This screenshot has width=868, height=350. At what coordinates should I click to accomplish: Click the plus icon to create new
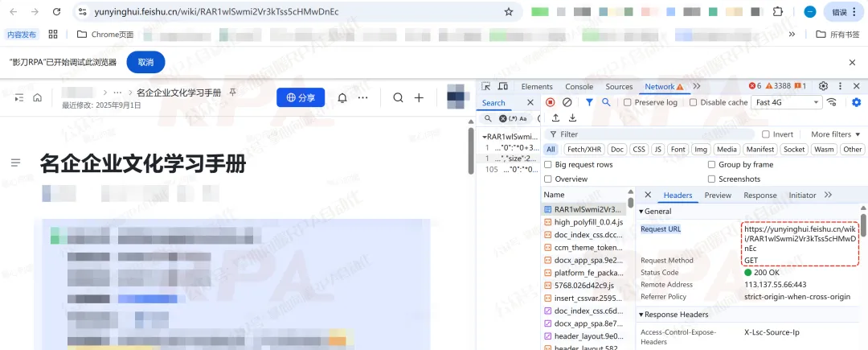(419, 98)
